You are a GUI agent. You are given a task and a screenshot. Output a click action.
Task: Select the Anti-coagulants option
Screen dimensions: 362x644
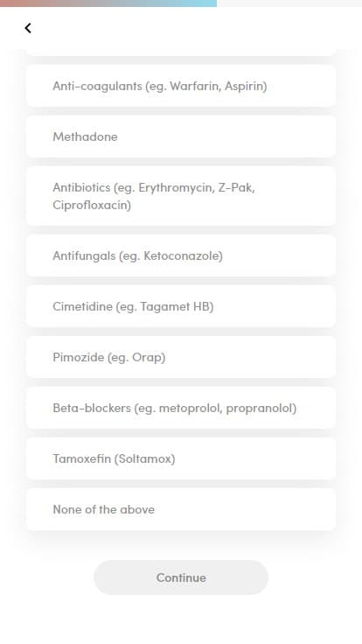coord(181,87)
